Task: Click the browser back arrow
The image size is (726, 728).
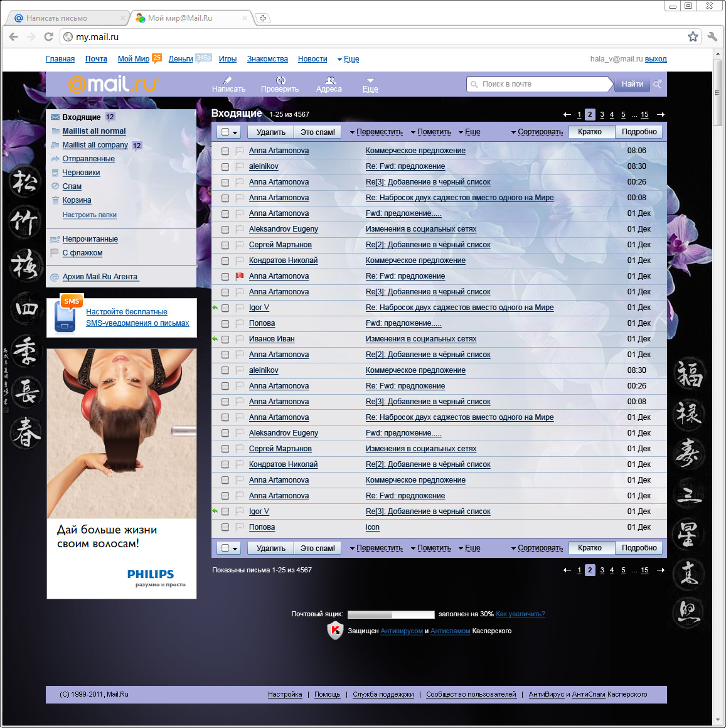Action: click(x=13, y=36)
